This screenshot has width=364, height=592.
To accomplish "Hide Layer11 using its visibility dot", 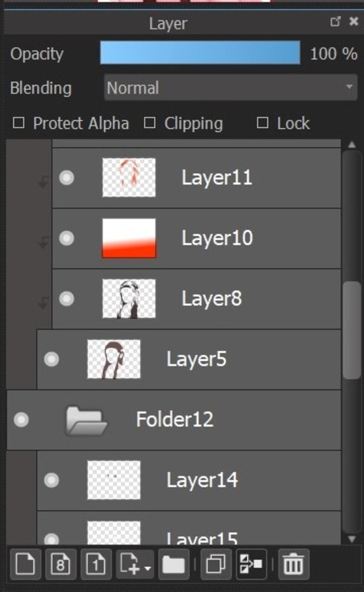I will click(x=66, y=177).
